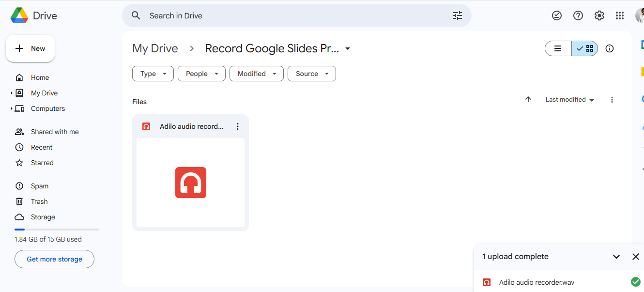Viewport: 644px width, 292px height.
Task: Open Spam section
Action: 40,186
